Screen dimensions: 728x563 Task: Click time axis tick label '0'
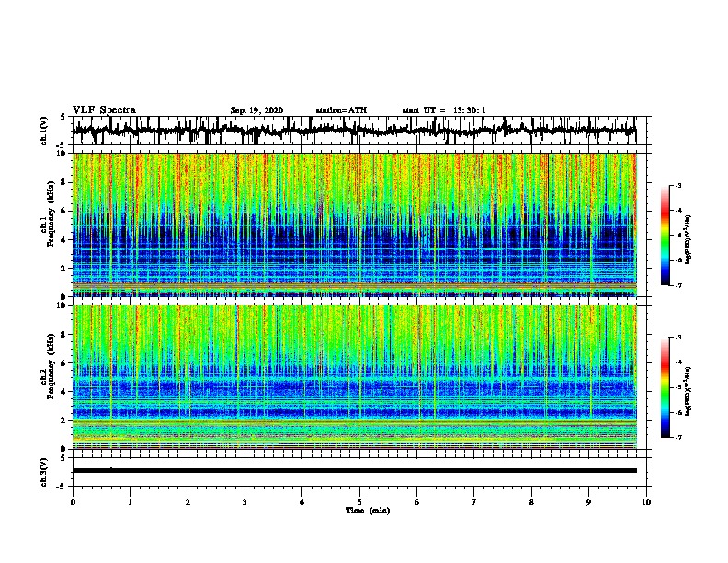coord(73,502)
